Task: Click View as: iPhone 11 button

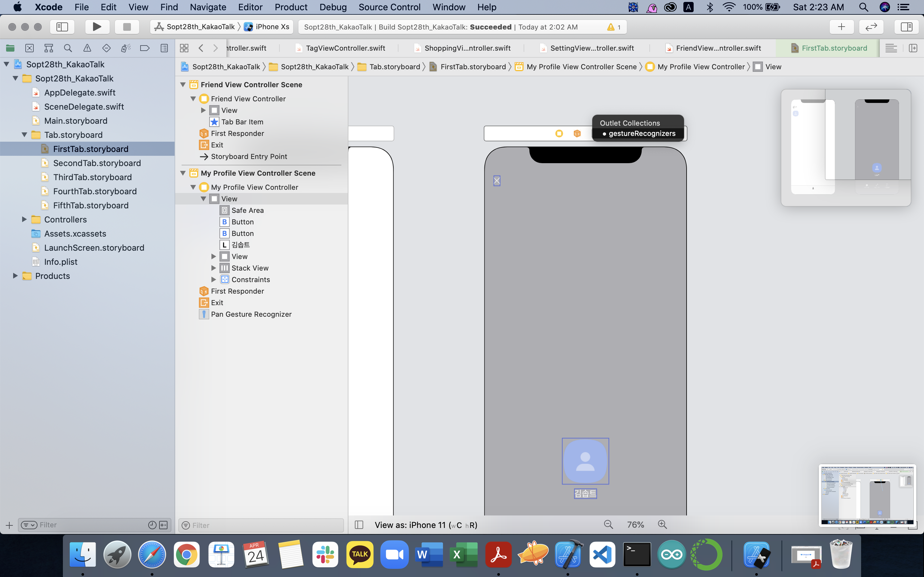Action: click(426, 525)
